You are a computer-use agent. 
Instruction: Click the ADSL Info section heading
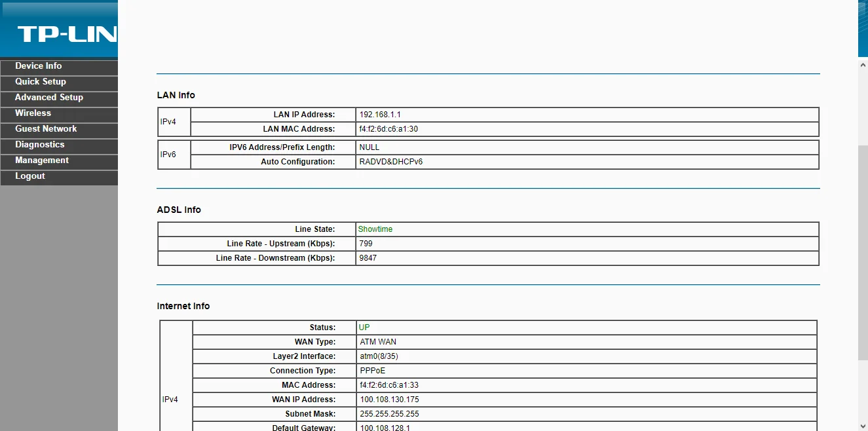tap(179, 210)
